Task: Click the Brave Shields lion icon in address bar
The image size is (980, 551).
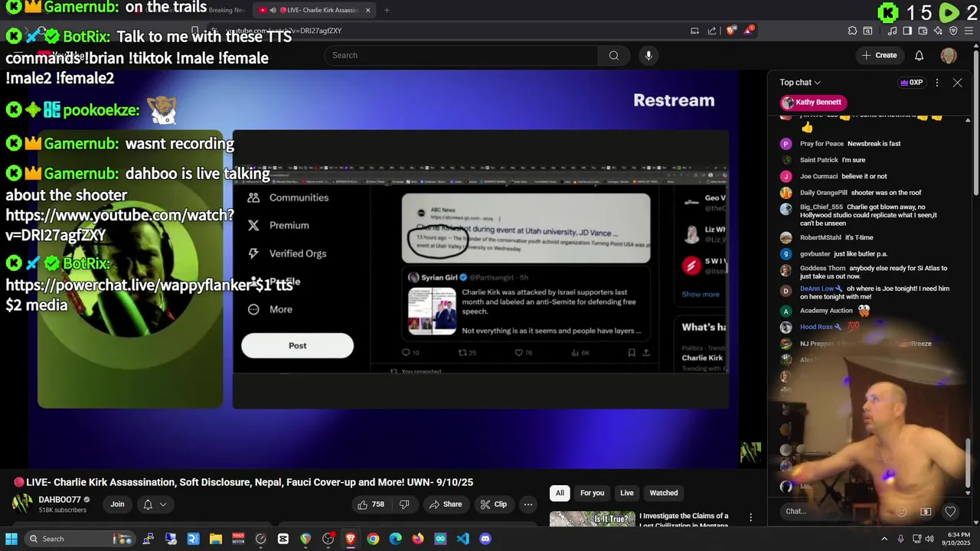Action: [731, 31]
